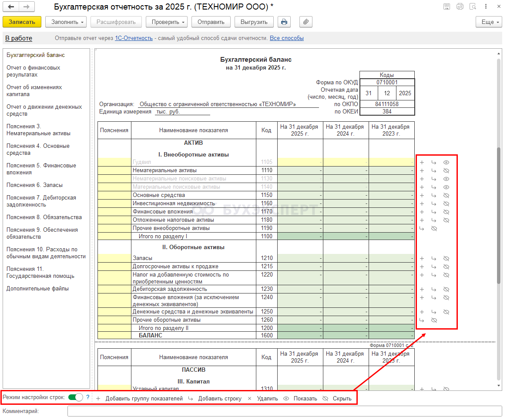Viewport: 507px width, 420px height.
Task: Click the back navigation arrow
Action: pos(11,7)
